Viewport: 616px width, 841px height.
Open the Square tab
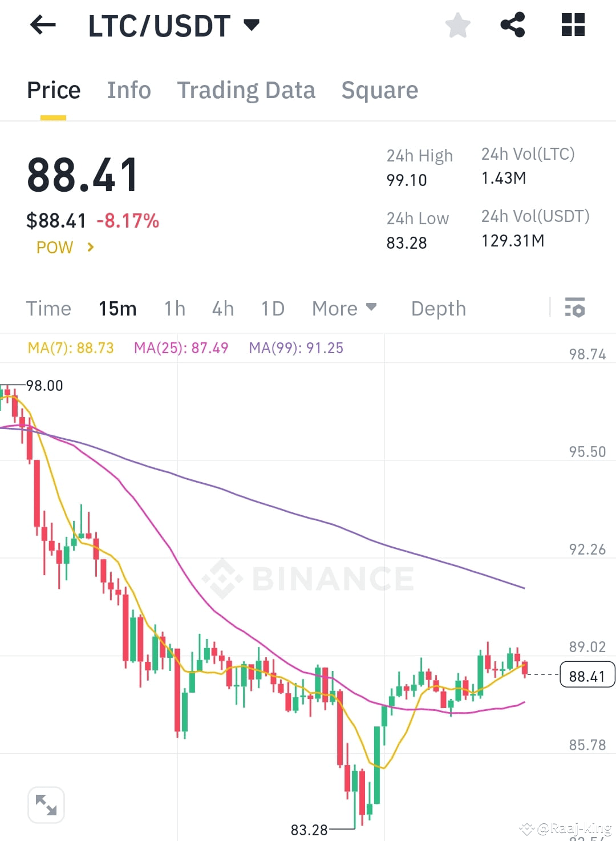tap(379, 90)
